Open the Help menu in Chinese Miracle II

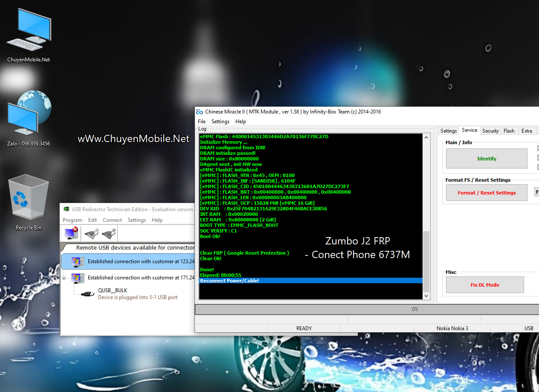241,122
